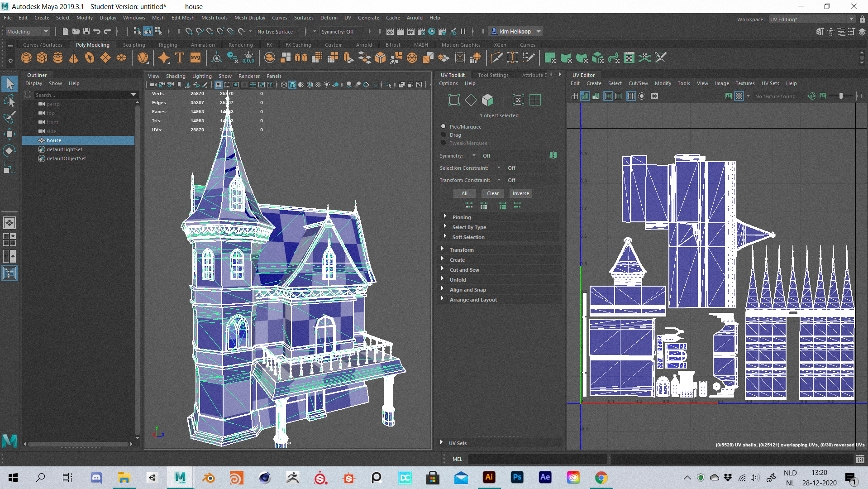Click the Open Scene folder icon
The width and height of the screenshot is (868, 489).
[x=76, y=31]
